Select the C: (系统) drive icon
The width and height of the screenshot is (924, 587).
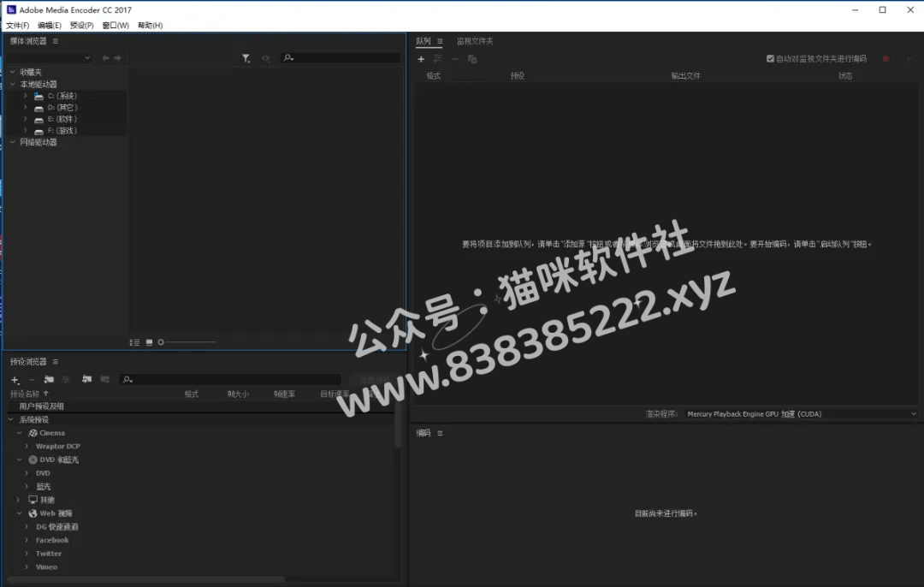pos(38,96)
